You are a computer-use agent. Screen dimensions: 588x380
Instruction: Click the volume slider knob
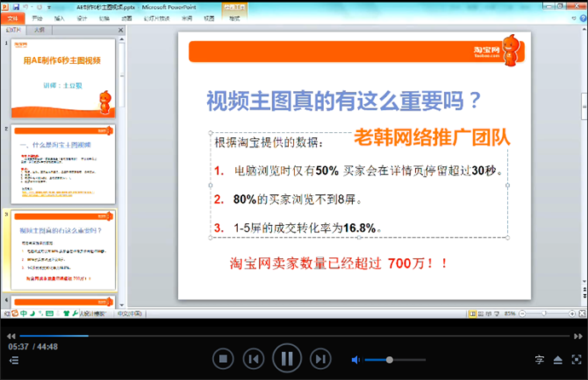[x=389, y=360]
